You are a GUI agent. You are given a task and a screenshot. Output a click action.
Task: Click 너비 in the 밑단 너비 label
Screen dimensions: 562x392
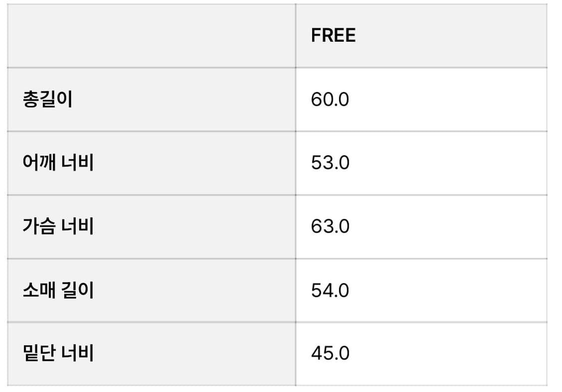click(x=77, y=354)
